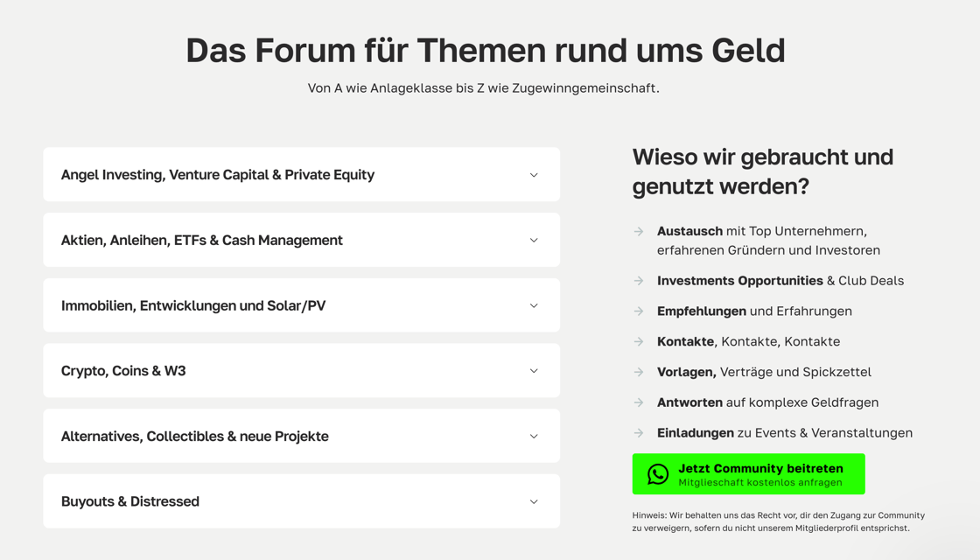
Task: Expand Crypto, Coins & W3 chevron
Action: coord(534,371)
